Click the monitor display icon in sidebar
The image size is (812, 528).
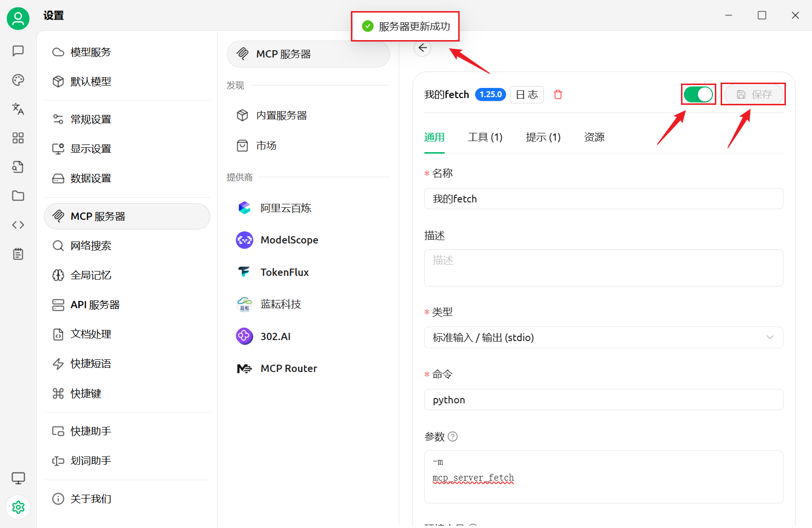18,478
